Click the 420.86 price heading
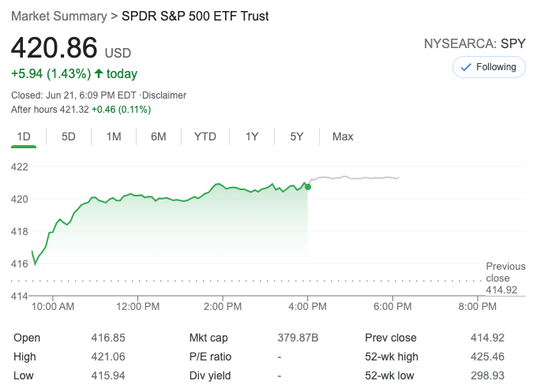Image resolution: width=533 pixels, height=392 pixels. [54, 48]
